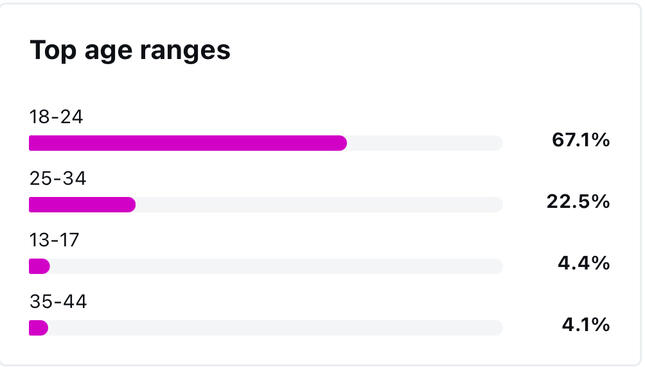The width and height of the screenshot is (645, 367).
Task: Select the small magenta bar for 13-17
Action: pyautogui.click(x=39, y=266)
